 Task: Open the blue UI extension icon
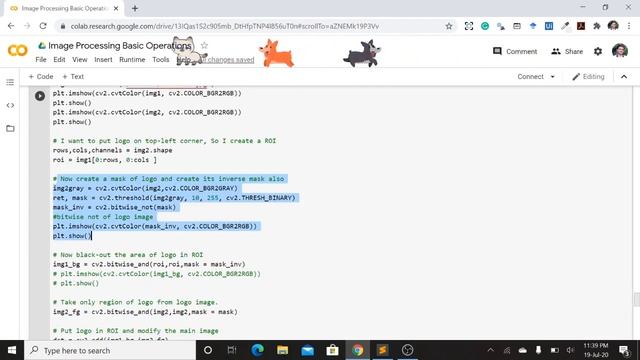[549, 26]
